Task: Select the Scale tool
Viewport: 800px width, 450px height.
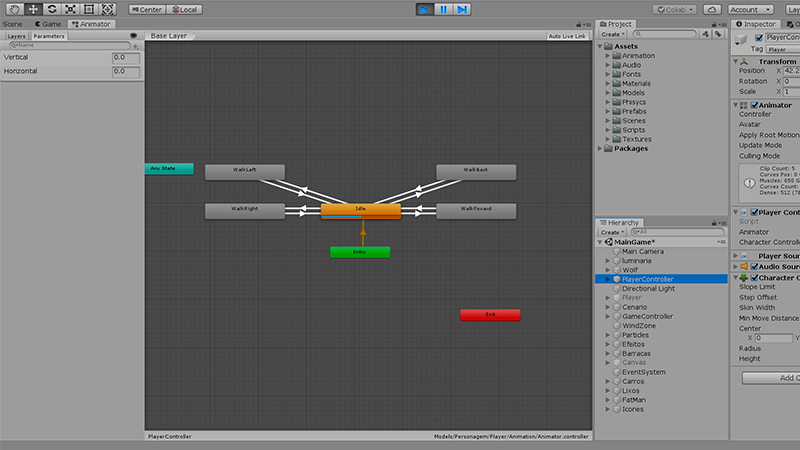Action: (70, 9)
